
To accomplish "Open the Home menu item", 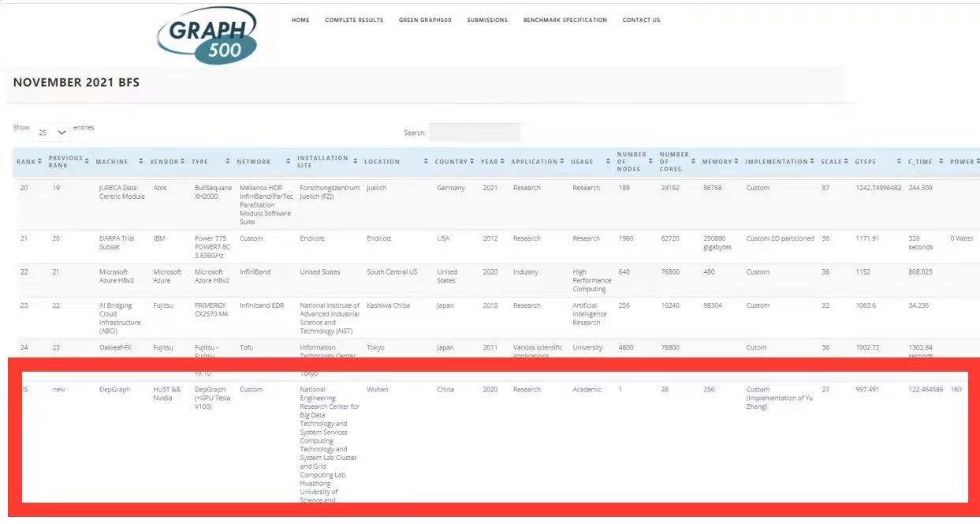I will pos(300,21).
